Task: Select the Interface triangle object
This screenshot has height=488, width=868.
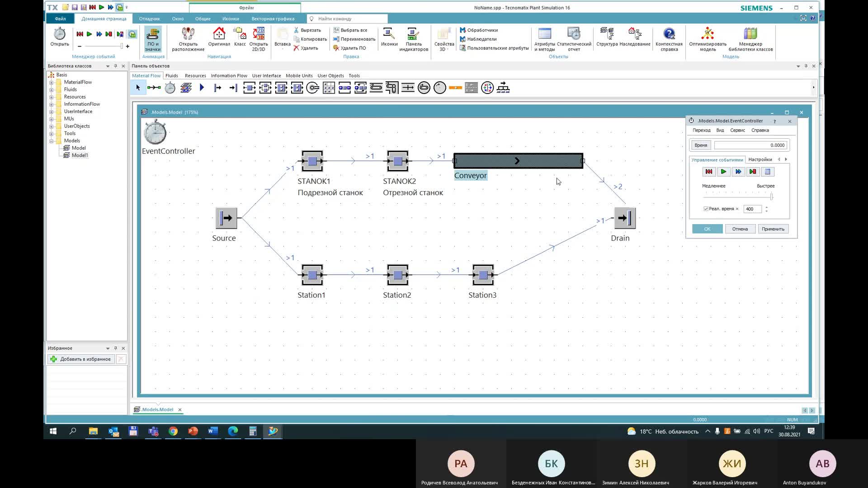Action: click(202, 88)
